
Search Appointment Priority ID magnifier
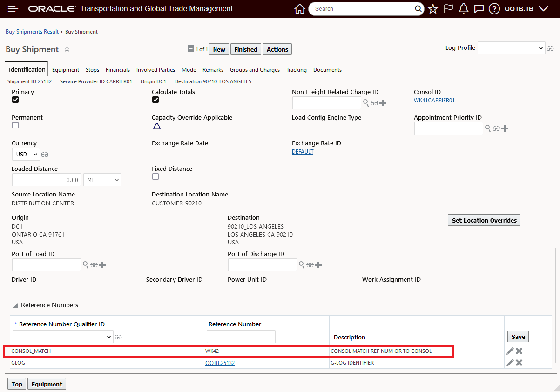click(488, 128)
